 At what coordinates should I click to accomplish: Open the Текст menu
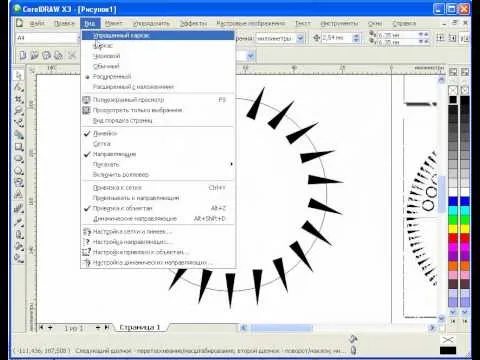(x=303, y=23)
